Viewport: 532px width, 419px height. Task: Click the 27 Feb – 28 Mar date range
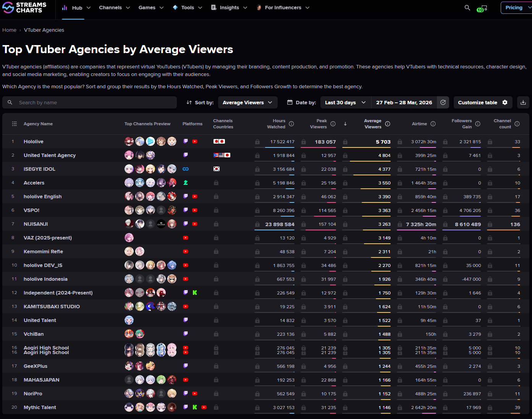point(404,102)
